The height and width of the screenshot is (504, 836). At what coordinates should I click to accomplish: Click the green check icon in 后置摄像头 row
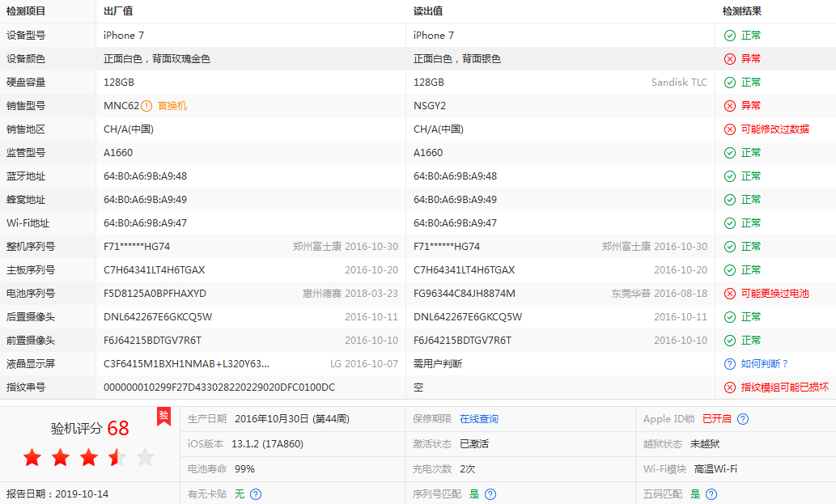pos(730,317)
